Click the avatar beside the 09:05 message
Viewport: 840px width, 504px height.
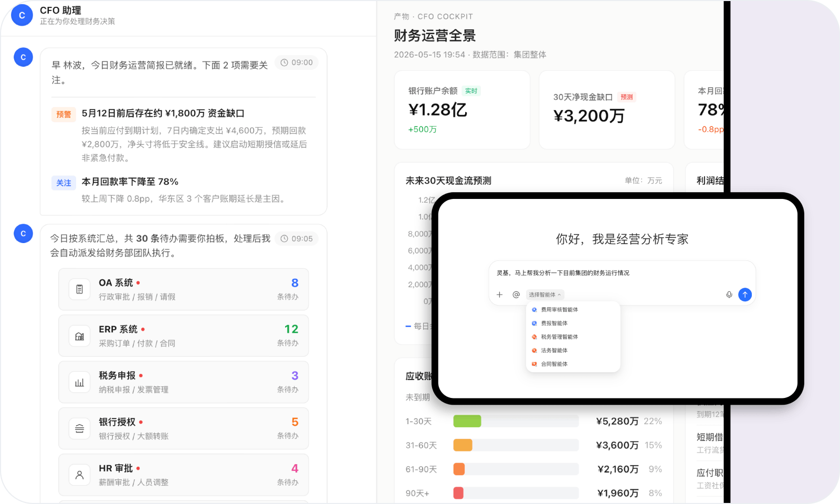(23, 234)
